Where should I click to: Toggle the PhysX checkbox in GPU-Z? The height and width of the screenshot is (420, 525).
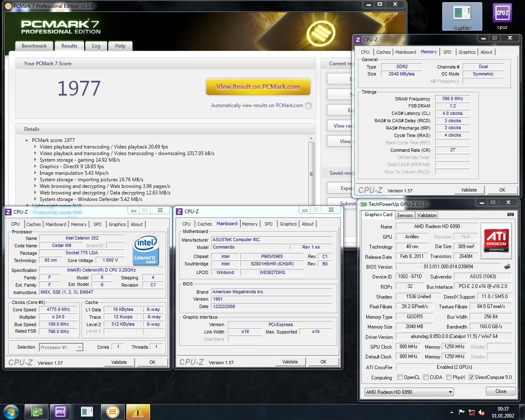coord(449,377)
